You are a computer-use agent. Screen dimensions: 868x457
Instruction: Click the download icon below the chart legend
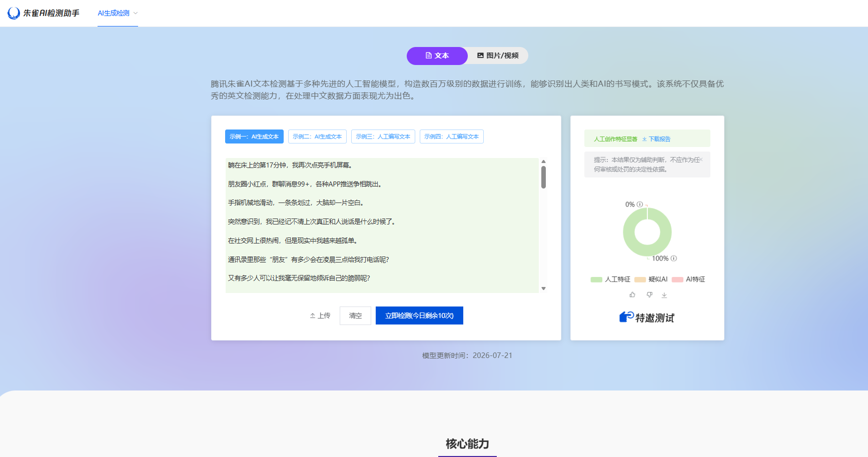coord(664,295)
